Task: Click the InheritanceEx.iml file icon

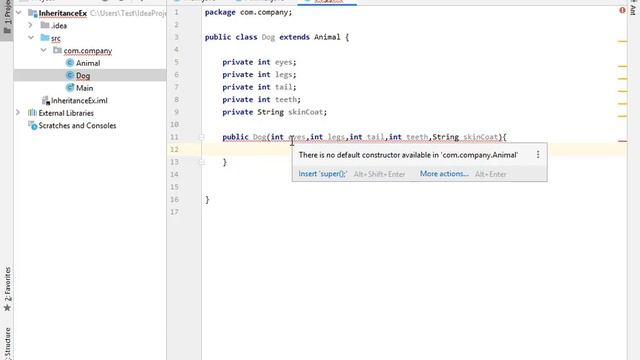Action: point(45,100)
